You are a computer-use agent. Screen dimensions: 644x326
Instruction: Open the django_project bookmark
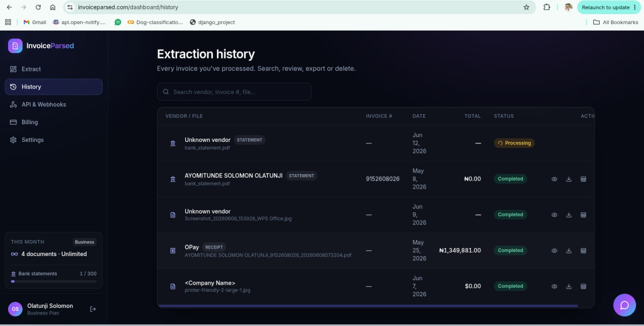tap(212, 22)
